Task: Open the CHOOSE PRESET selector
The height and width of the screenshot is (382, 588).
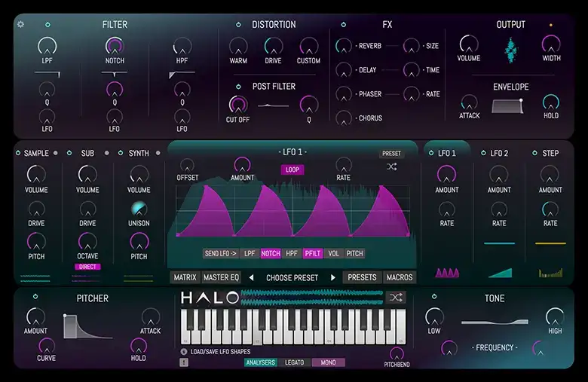Action: coord(292,278)
